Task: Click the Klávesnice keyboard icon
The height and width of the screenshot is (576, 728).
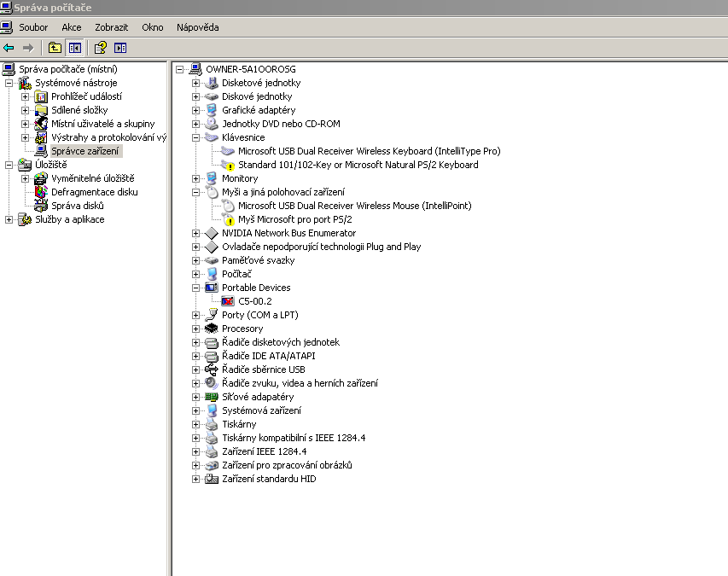Action: [x=212, y=137]
